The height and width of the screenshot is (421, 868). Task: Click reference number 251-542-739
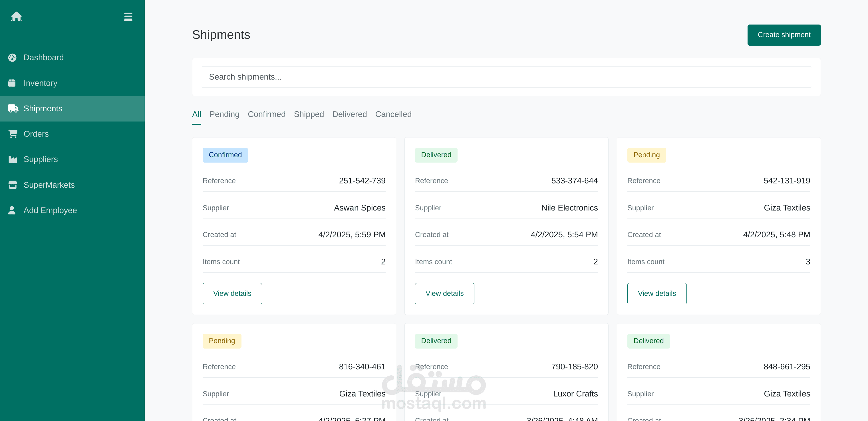(362, 181)
